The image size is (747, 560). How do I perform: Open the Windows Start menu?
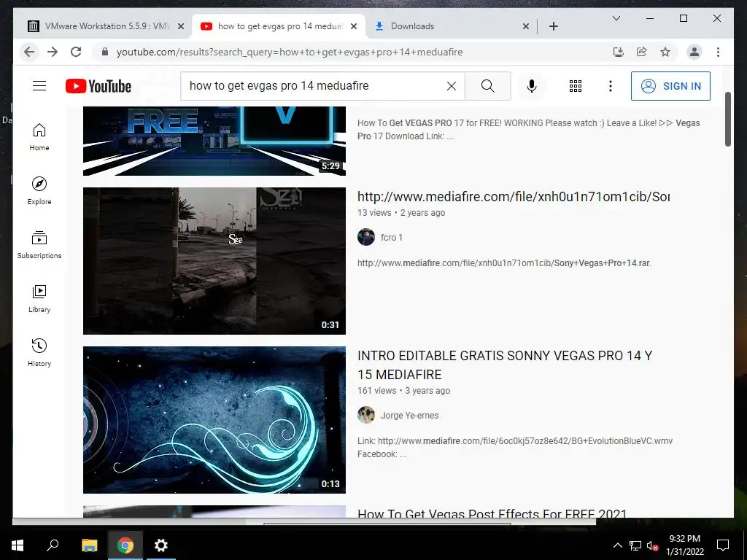pyautogui.click(x=18, y=545)
